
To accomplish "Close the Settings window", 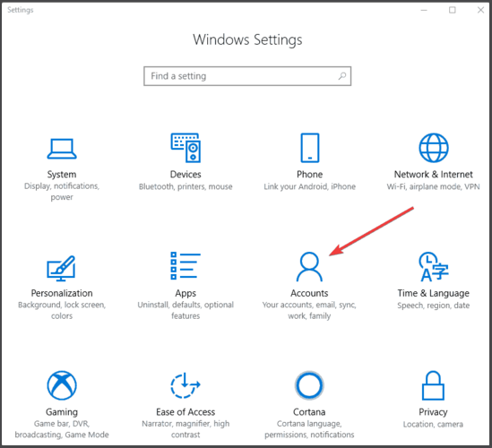I will (480, 10).
